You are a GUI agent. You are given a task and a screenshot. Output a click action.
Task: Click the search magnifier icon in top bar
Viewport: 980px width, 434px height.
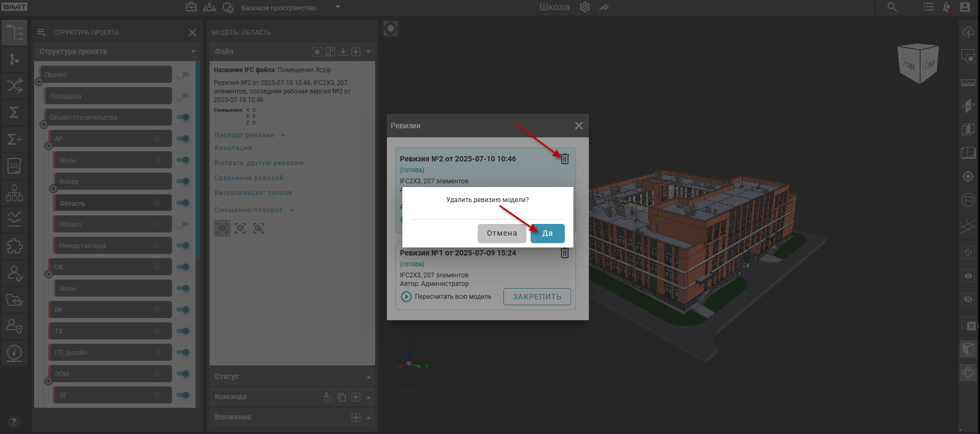(x=892, y=7)
